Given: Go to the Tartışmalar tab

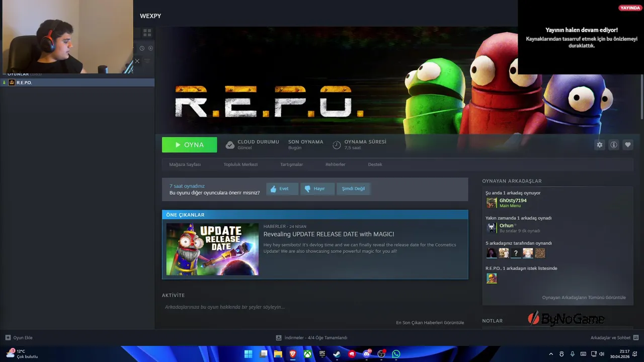Looking at the screenshot, I should (291, 164).
